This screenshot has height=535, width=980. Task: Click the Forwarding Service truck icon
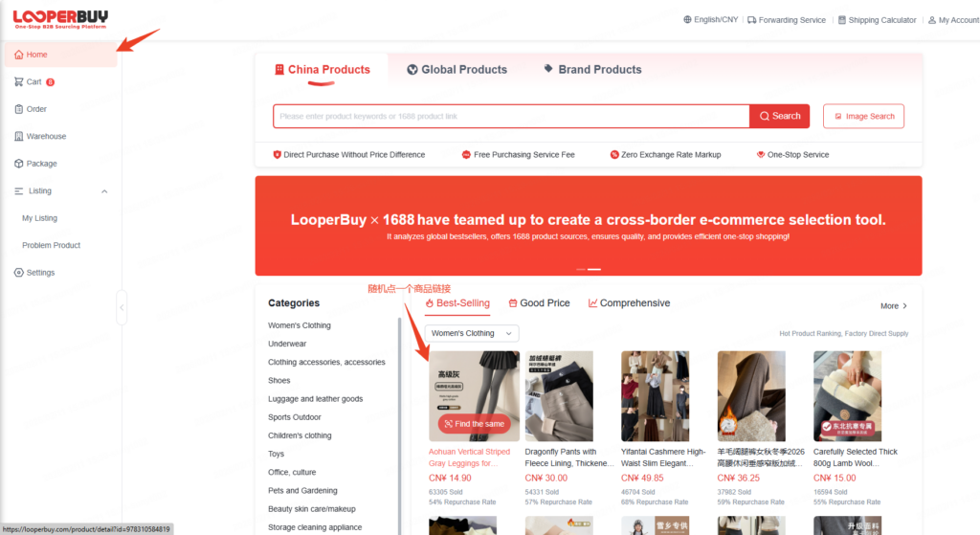(752, 20)
